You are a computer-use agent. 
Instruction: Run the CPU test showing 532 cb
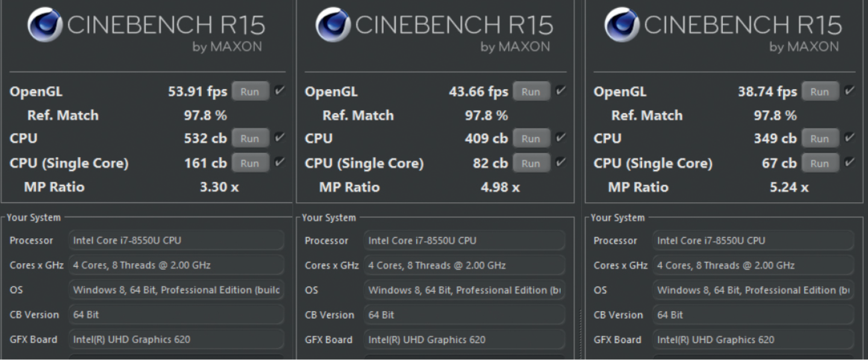click(x=250, y=138)
